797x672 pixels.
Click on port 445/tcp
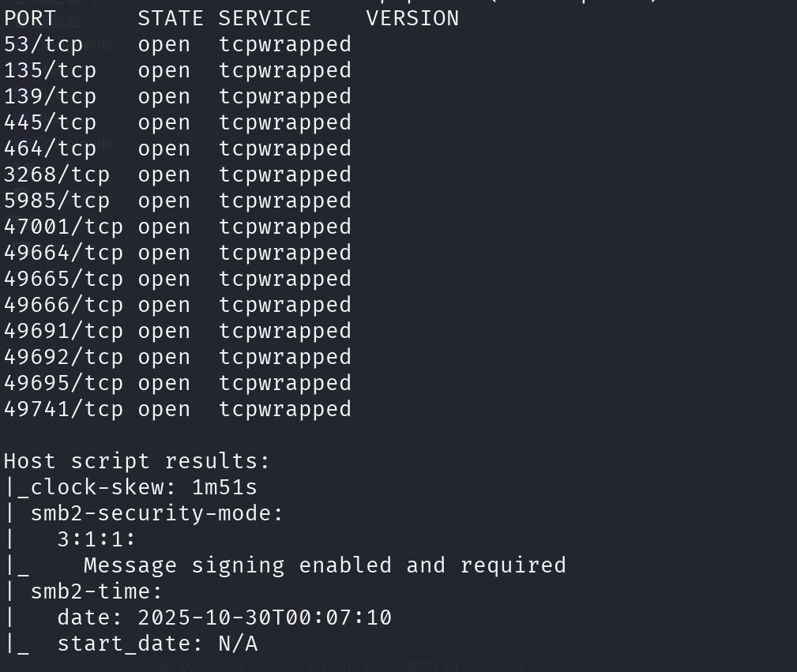50,122
